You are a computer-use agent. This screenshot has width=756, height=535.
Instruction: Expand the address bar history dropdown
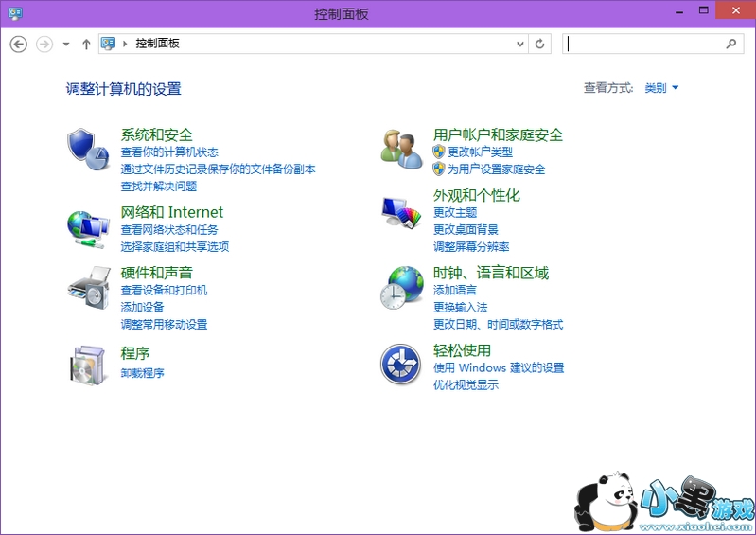point(519,44)
